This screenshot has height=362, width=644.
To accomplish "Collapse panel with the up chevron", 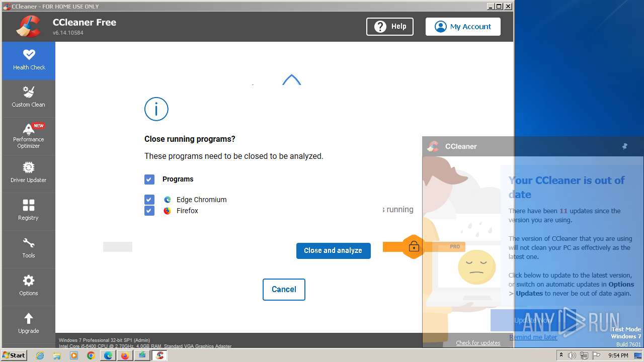I will click(x=291, y=80).
